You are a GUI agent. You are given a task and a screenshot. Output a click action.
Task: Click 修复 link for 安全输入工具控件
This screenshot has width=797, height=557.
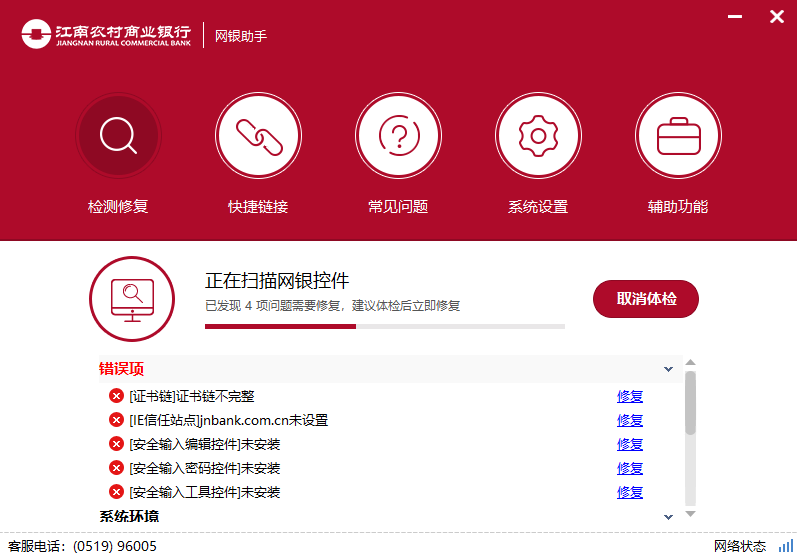tap(630, 492)
